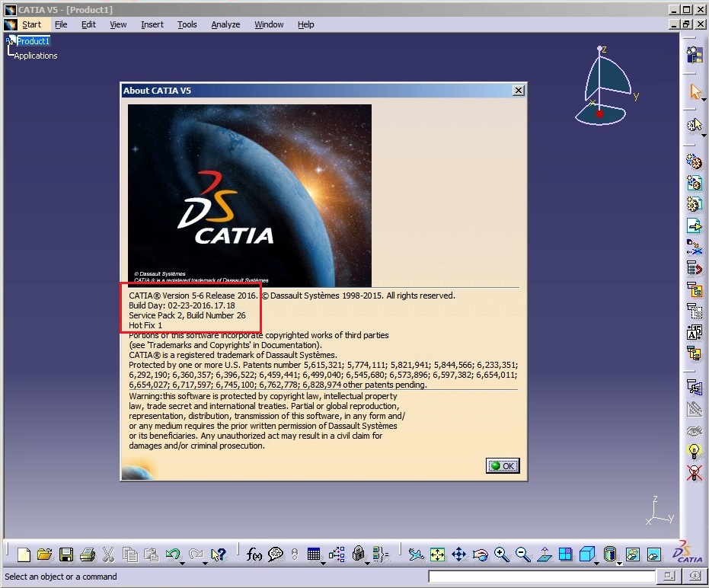Click the Isometric View cube icon
The image size is (709, 588).
click(x=587, y=554)
